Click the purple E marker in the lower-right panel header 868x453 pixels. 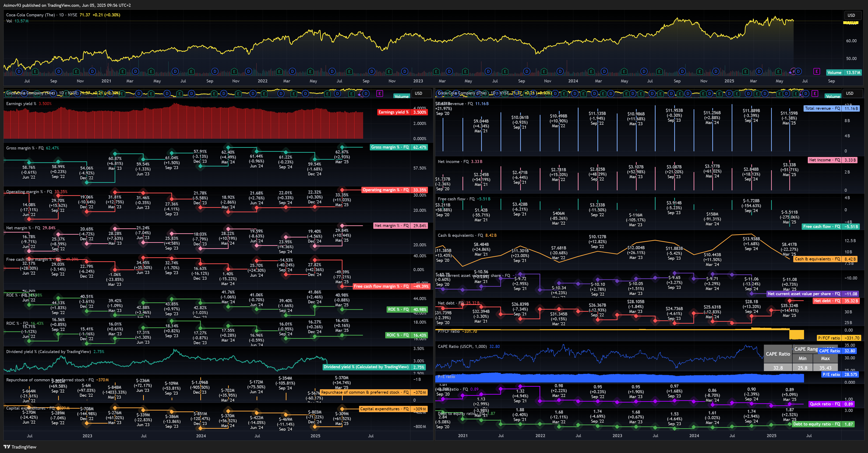coord(815,94)
